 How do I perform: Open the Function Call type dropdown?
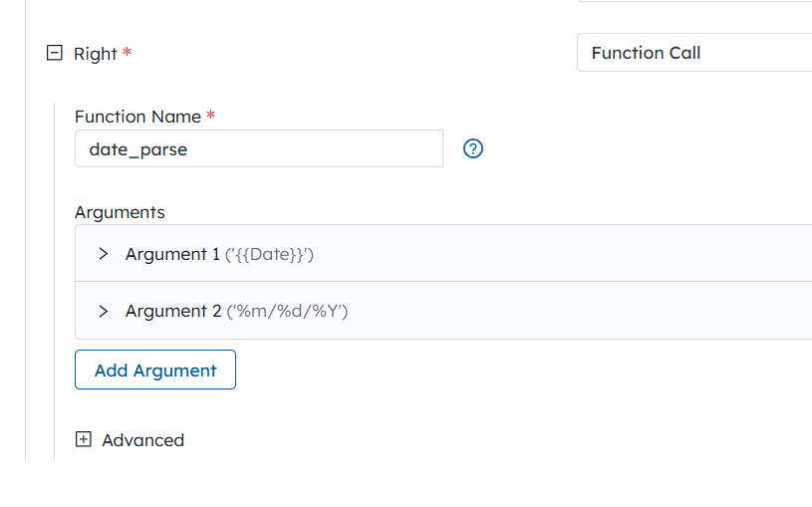(694, 53)
